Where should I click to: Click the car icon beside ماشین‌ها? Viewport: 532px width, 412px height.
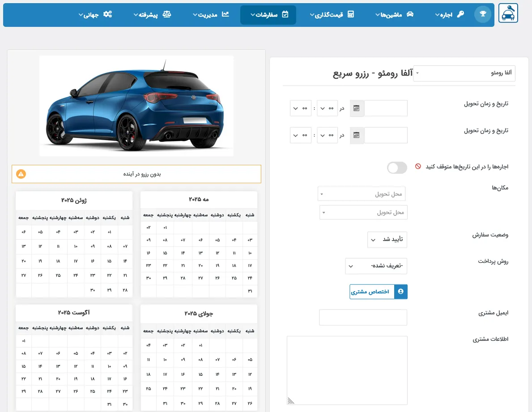point(410,14)
